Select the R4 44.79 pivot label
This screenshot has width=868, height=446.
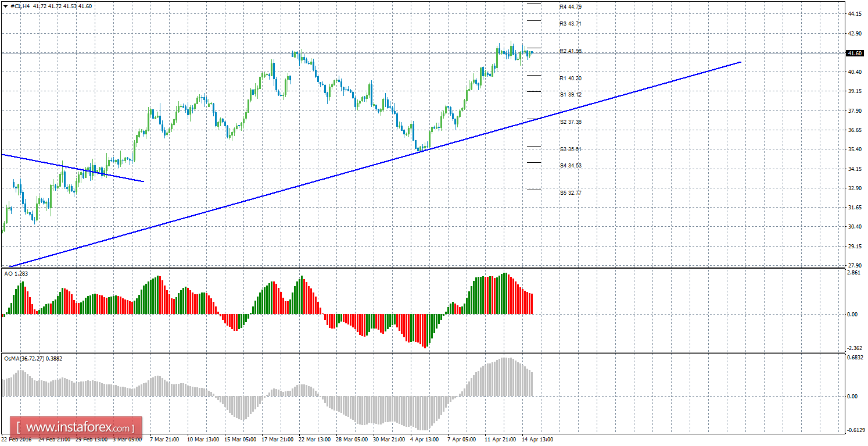point(570,7)
